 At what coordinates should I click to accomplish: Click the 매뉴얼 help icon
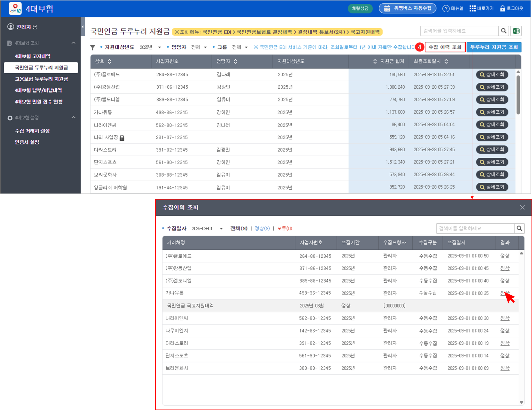pyautogui.click(x=446, y=8)
